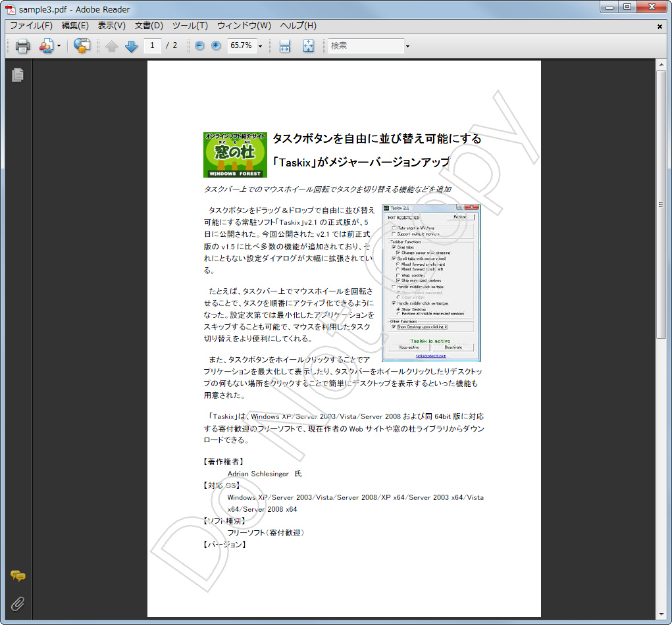
Task: Click the Adobe PDF icon in title bar
Action: tap(11, 9)
